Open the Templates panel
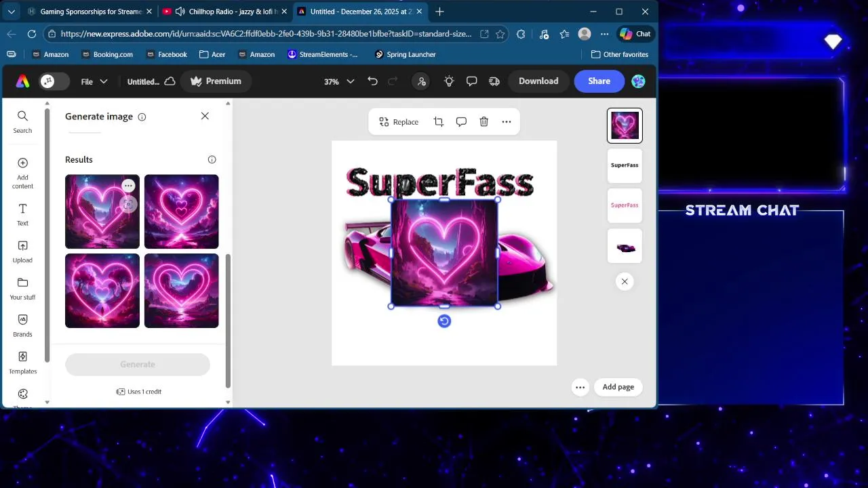 pyautogui.click(x=22, y=363)
